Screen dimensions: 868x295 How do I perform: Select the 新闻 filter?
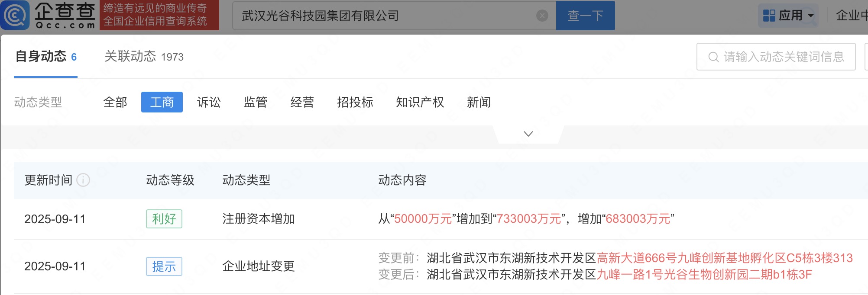pyautogui.click(x=479, y=102)
